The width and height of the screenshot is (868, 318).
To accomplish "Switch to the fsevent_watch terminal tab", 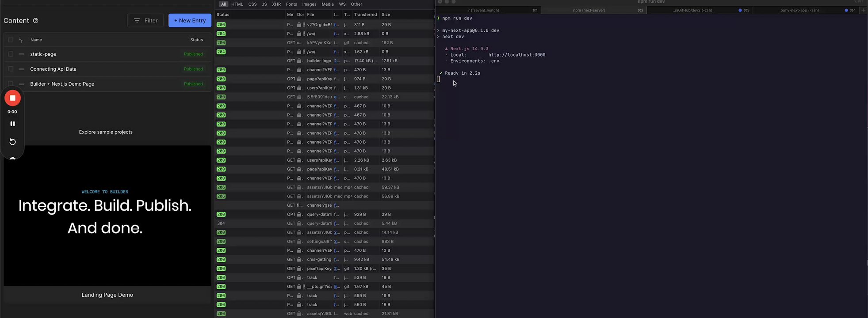I will pyautogui.click(x=489, y=10).
